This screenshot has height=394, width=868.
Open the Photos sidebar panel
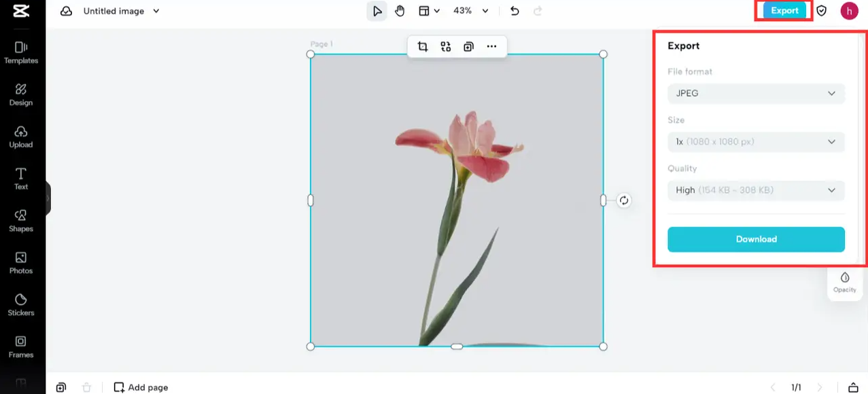click(x=21, y=263)
